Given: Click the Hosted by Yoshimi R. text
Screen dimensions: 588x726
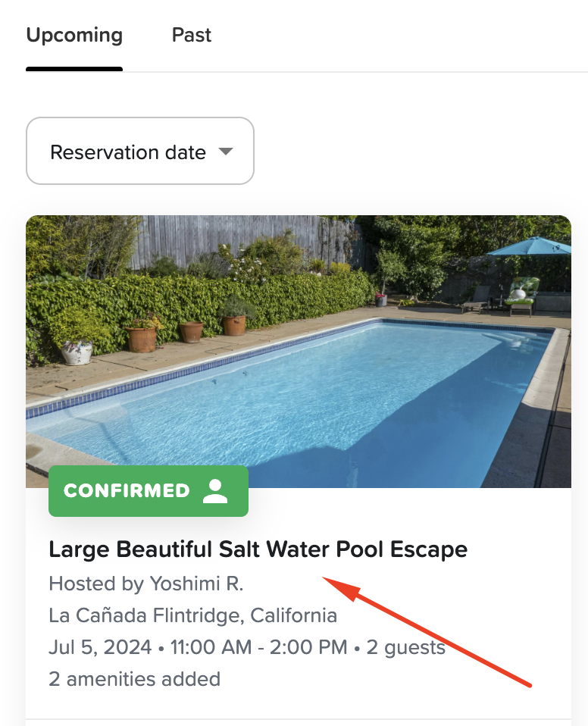Looking at the screenshot, I should pyautogui.click(x=146, y=584).
